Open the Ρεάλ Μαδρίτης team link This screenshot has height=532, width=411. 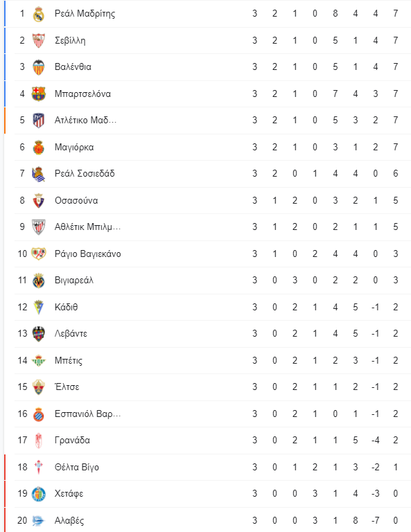[x=85, y=14]
